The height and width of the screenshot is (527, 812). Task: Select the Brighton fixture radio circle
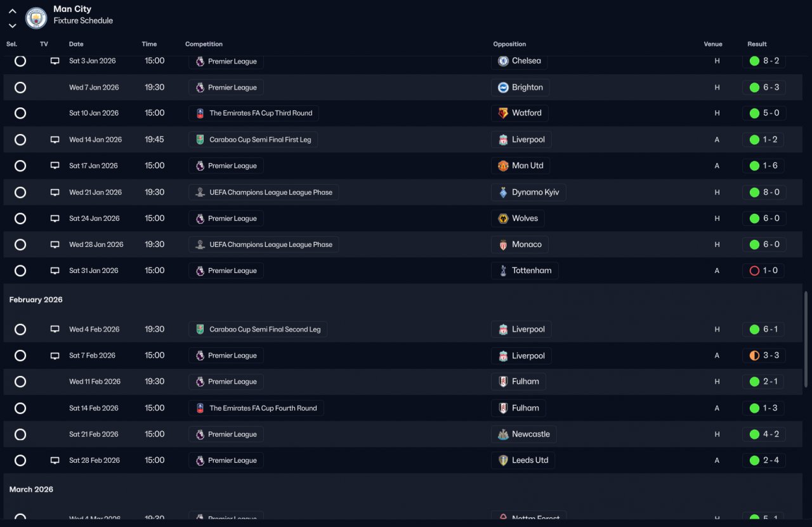click(x=20, y=88)
